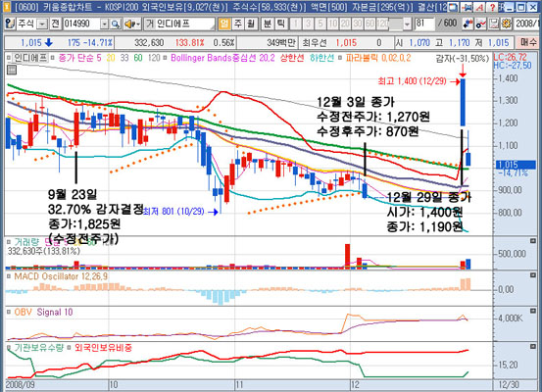The image size is (542, 392).
Task: Click the blue-red arrows chart link icon
Action: 468,24
